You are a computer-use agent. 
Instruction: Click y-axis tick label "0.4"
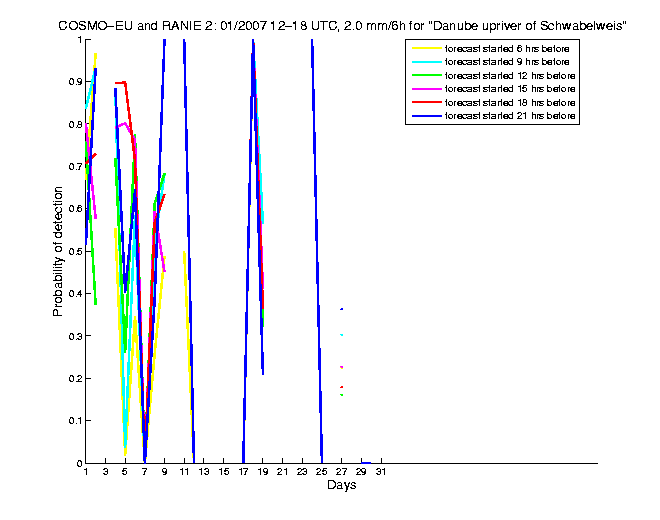coord(75,293)
